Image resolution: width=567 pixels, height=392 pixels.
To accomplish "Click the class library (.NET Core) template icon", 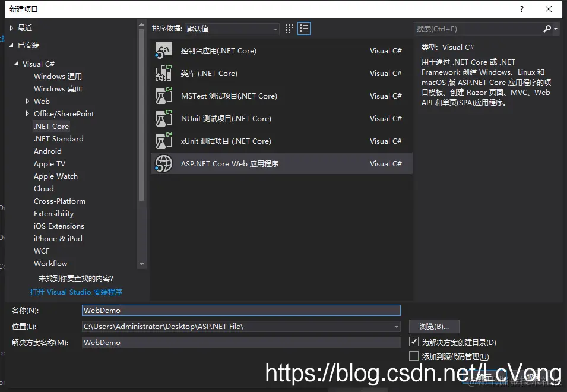I will point(164,73).
